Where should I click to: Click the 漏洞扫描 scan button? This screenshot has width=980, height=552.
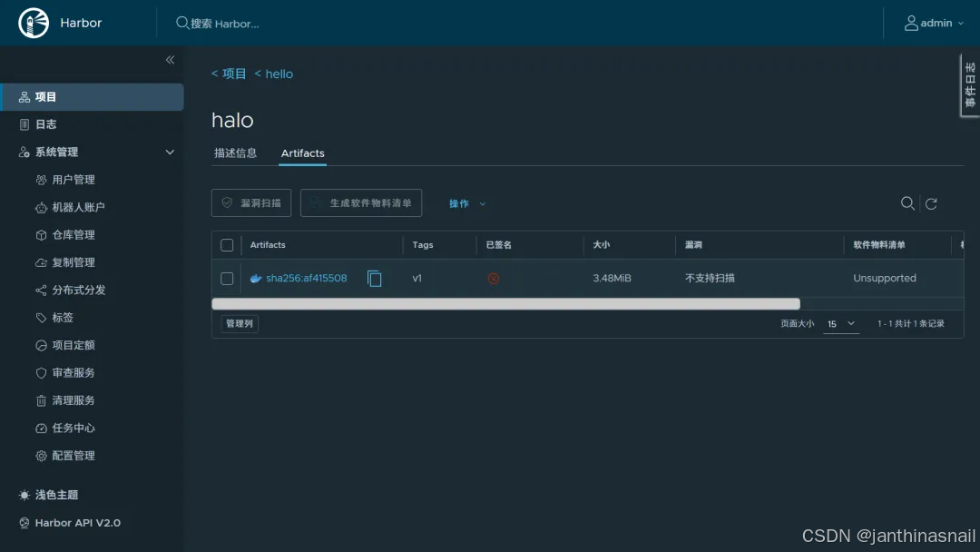tap(251, 203)
